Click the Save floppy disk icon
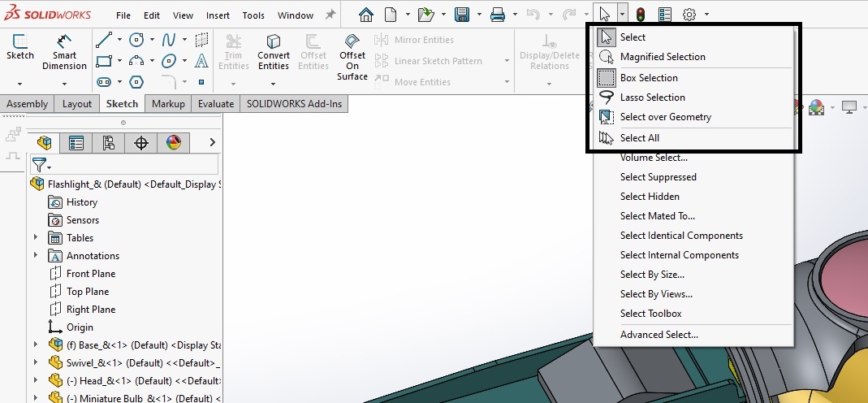Viewport: 868px width, 403px height. (x=462, y=15)
